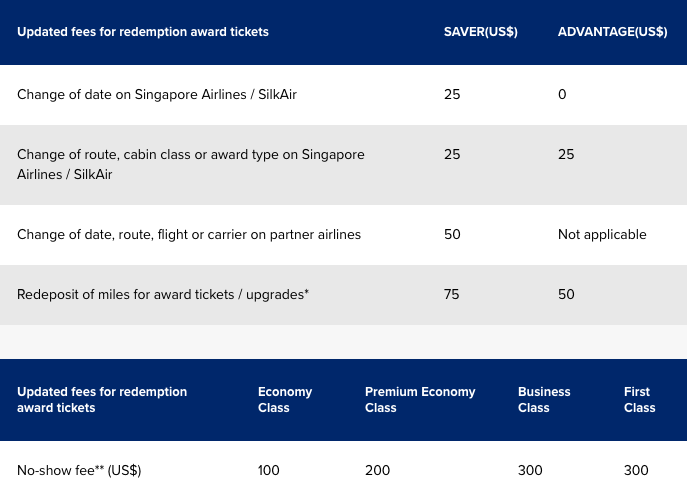Click the SAVER(US$) column header
Viewport: 687px width, 499px height.
[480, 32]
